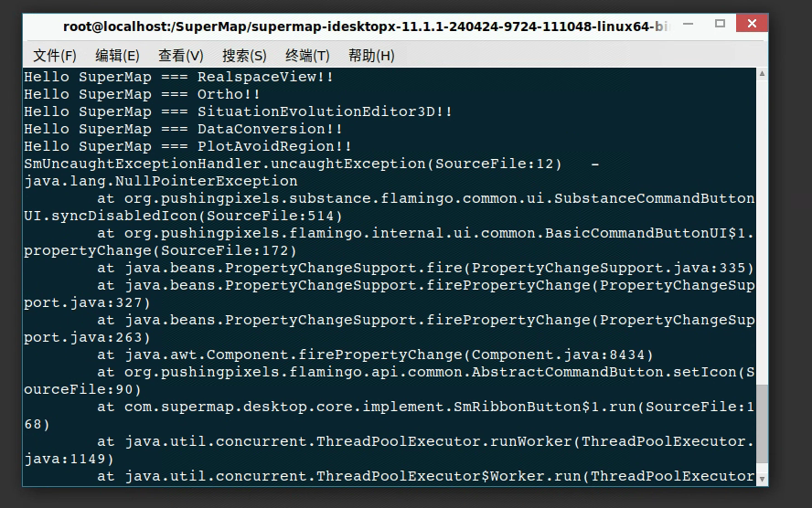Click the 'java.awt.Component.firePropertyChange' line
Viewport: 812px width, 508px height.
point(376,355)
